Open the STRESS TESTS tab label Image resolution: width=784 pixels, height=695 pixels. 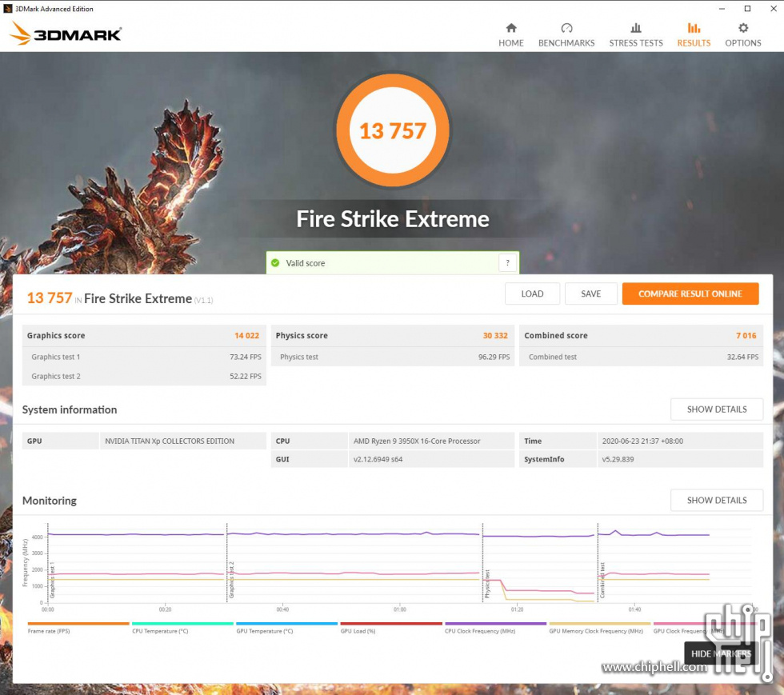[x=636, y=43]
